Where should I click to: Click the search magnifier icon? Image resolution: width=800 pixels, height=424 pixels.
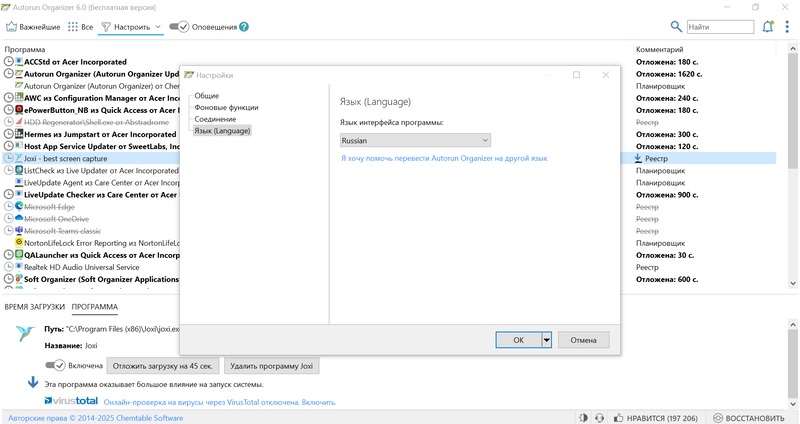[677, 27]
